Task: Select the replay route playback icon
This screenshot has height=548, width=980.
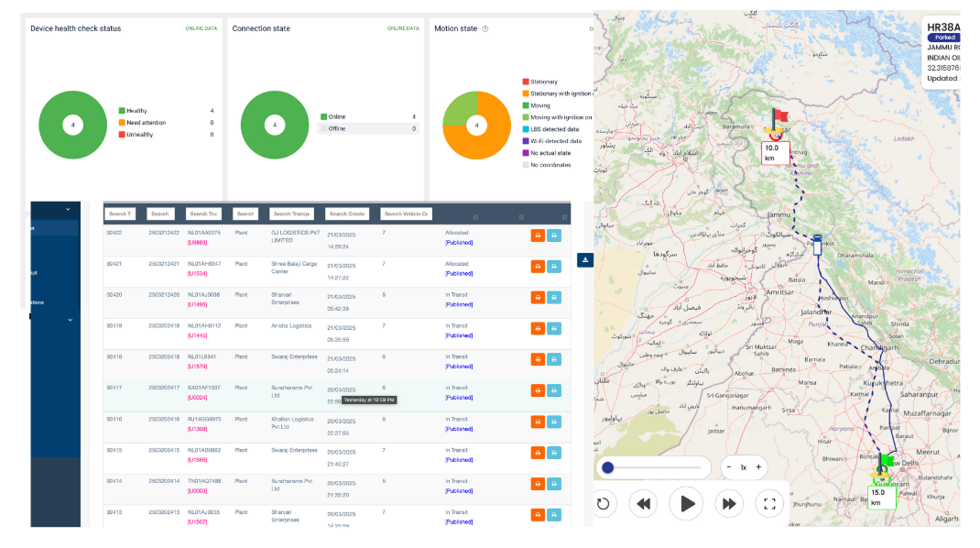Action: (604, 503)
